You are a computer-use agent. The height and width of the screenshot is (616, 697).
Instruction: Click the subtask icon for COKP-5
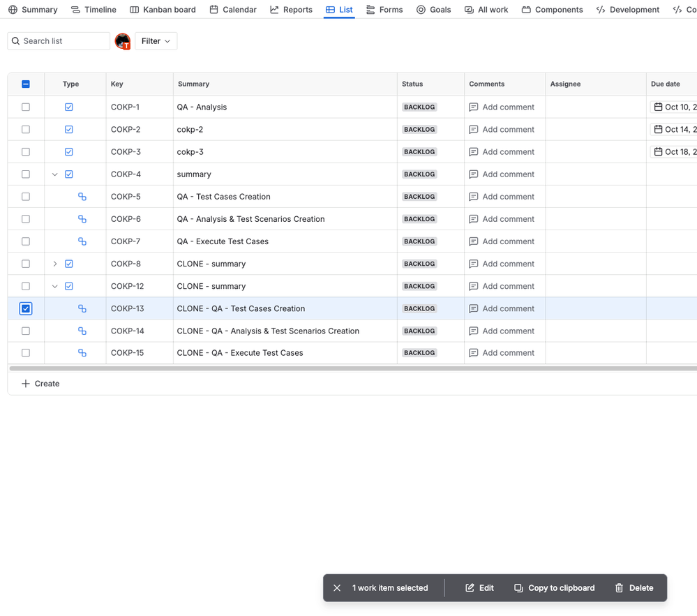[x=82, y=197]
